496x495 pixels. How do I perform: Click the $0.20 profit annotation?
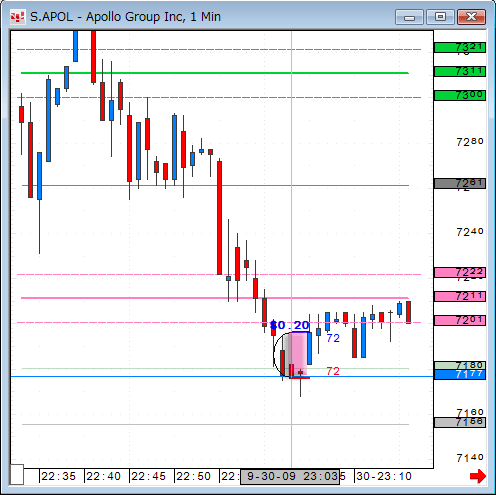tap(290, 325)
